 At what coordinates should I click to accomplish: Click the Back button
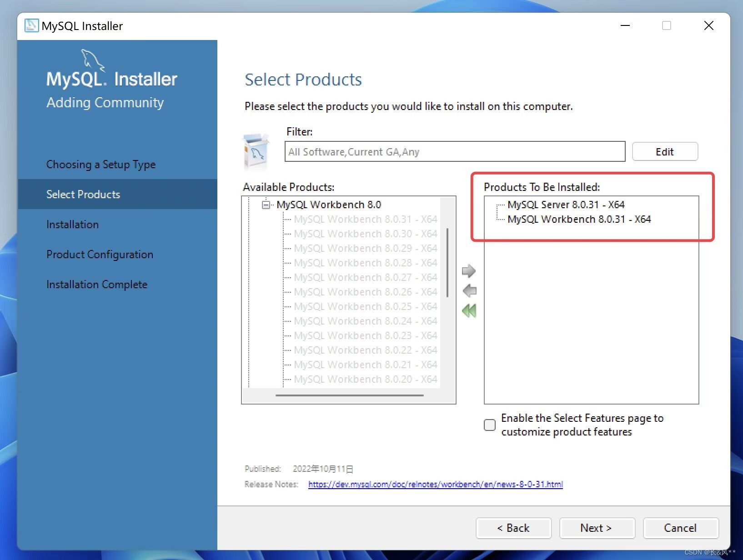tap(513, 528)
